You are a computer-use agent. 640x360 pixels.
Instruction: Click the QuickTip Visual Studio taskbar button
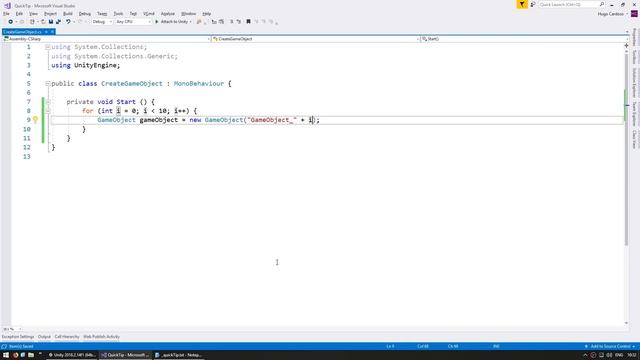tap(125, 355)
